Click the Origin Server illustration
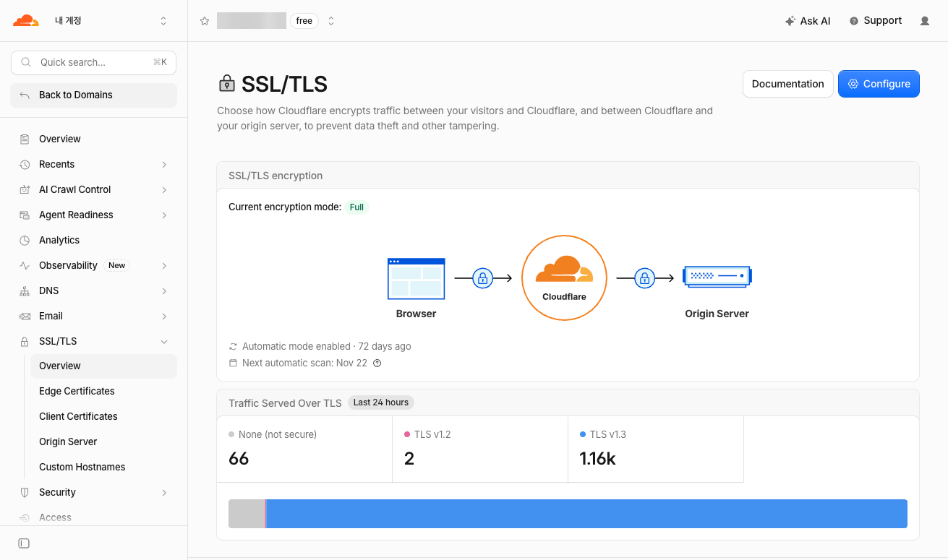948x560 pixels. click(x=717, y=276)
